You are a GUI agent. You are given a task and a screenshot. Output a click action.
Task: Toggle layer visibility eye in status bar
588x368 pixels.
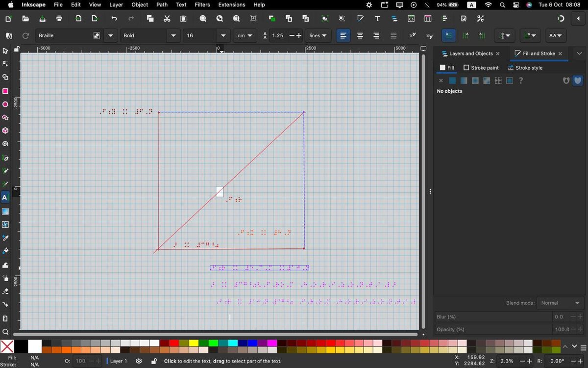coord(139,361)
